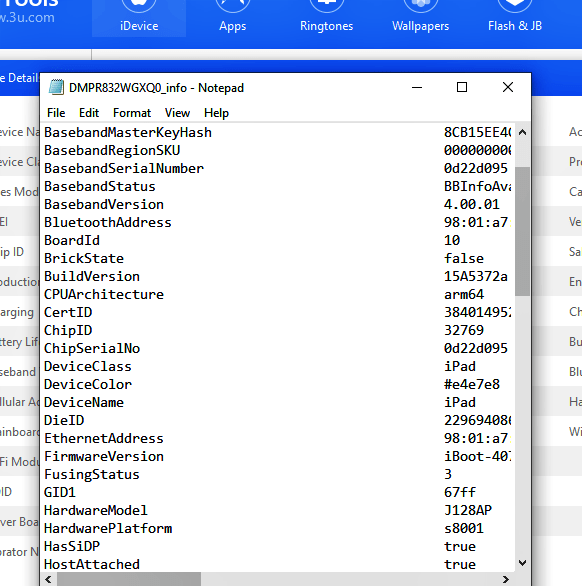Click the BasebandSerialNumber text
582x586 pixels.
tap(124, 168)
